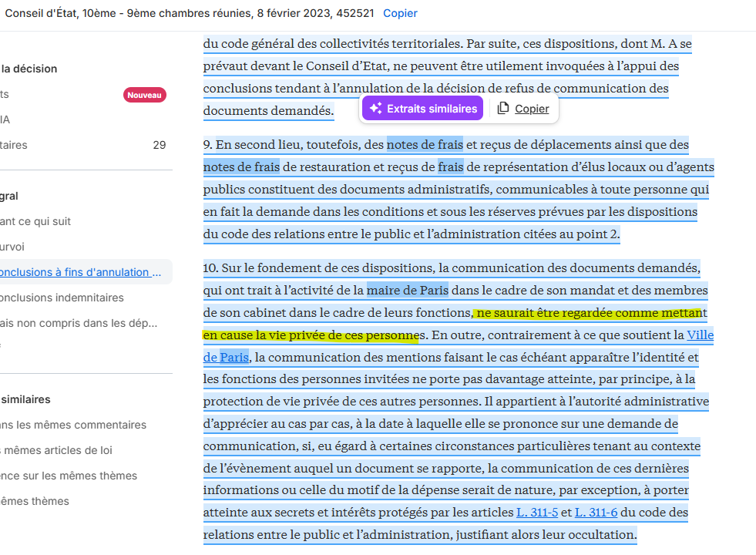Click the words 'documents demandés.' ending paragraph 8

pyautogui.click(x=268, y=111)
